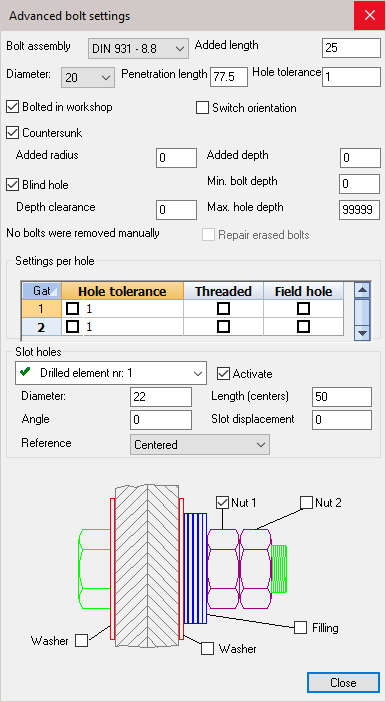The image size is (386, 702).
Task: Enable the left Washer checkbox
Action: (x=81, y=640)
